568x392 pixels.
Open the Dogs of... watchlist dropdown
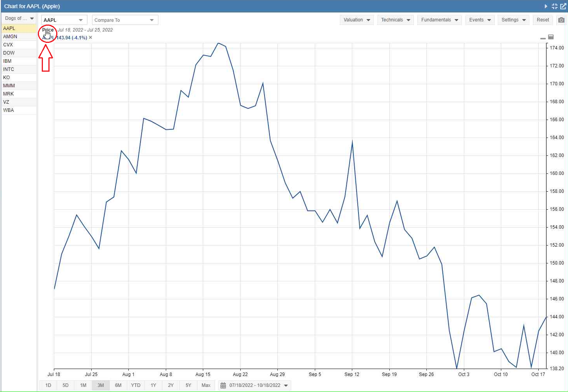[19, 18]
